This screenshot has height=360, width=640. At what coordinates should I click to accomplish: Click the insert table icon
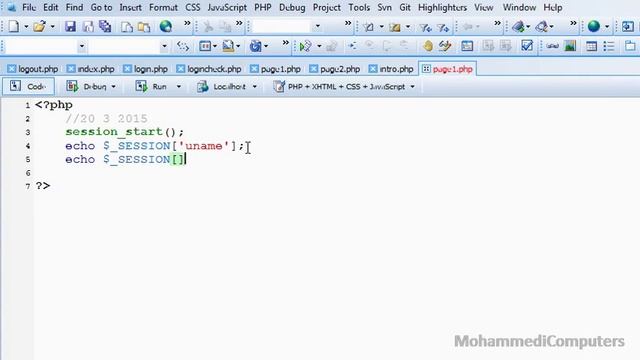591,46
